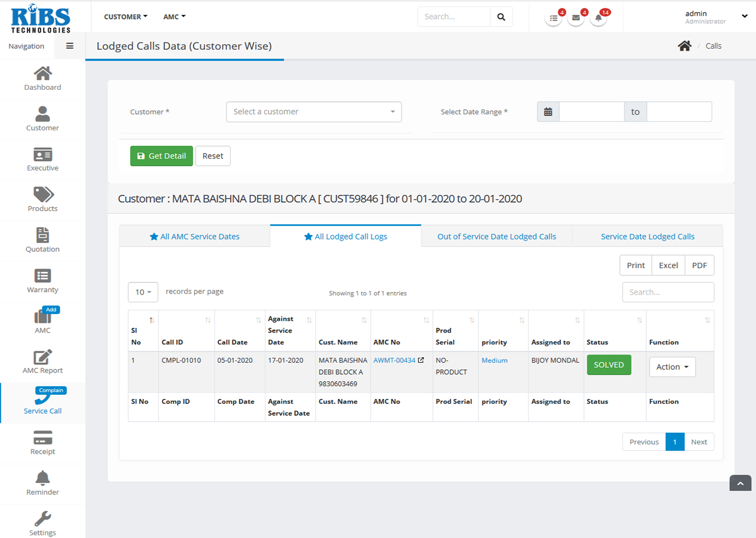Click the scroll-to-top arrow button

[740, 483]
